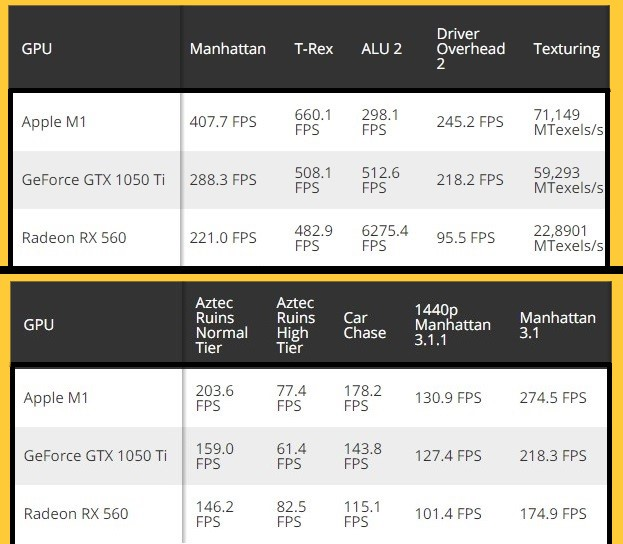Click the 71,149 MTexels/s Texturing value
Image resolution: width=623 pixels, height=544 pixels.
pyautogui.click(x=568, y=122)
